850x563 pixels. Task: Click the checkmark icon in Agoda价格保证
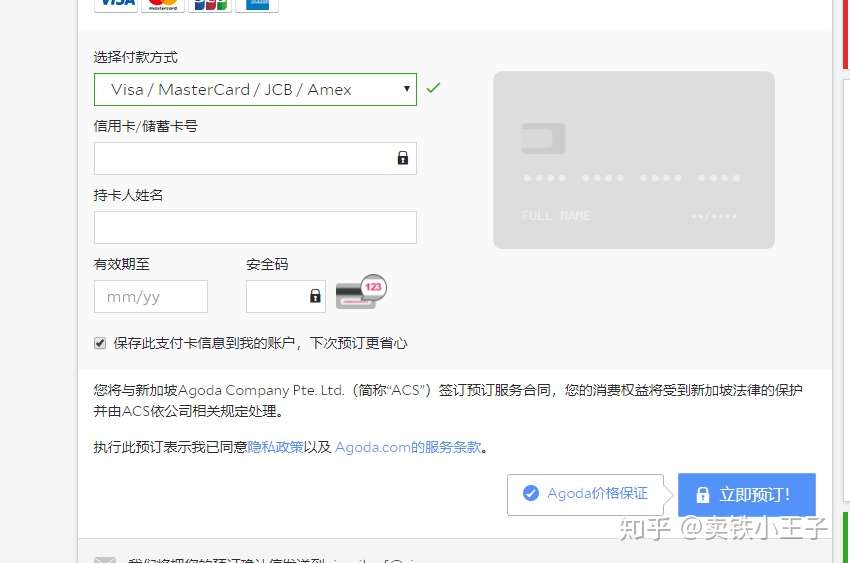tap(531, 493)
